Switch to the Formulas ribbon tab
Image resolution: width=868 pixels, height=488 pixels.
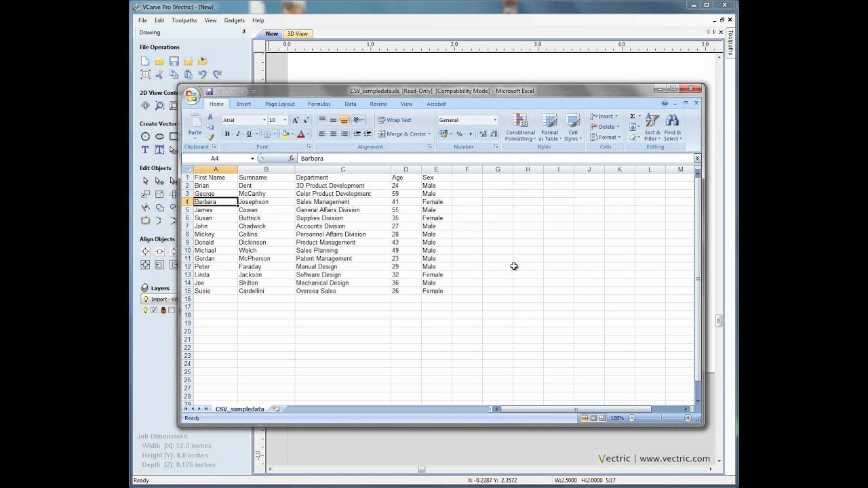[x=319, y=104]
